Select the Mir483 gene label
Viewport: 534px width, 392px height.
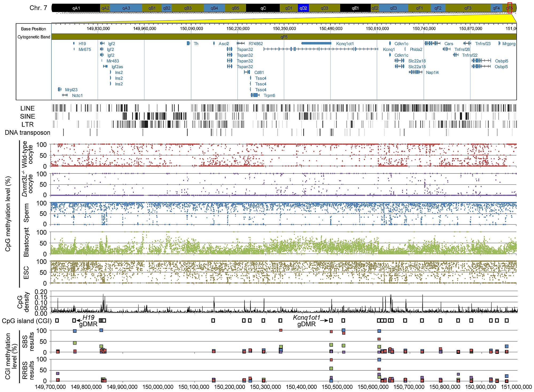point(113,61)
